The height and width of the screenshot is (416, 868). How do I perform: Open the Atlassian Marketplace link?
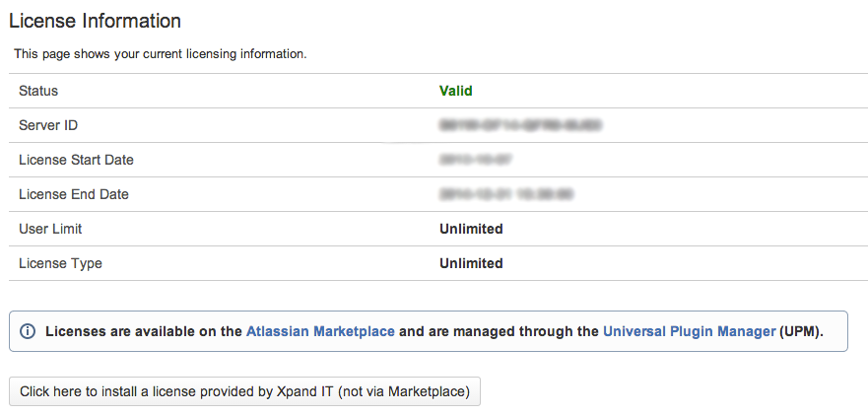point(320,331)
